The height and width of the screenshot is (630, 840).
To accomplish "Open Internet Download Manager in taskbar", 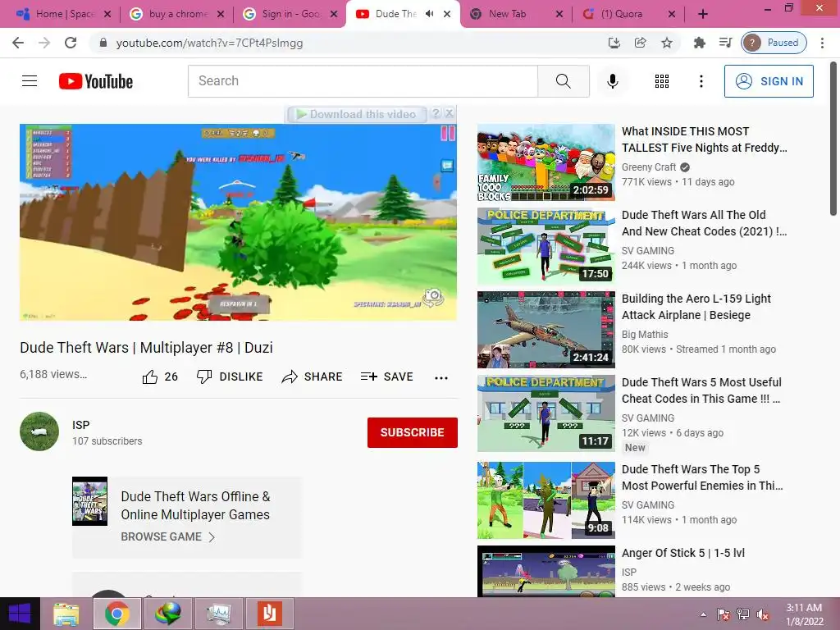I will (x=167, y=614).
